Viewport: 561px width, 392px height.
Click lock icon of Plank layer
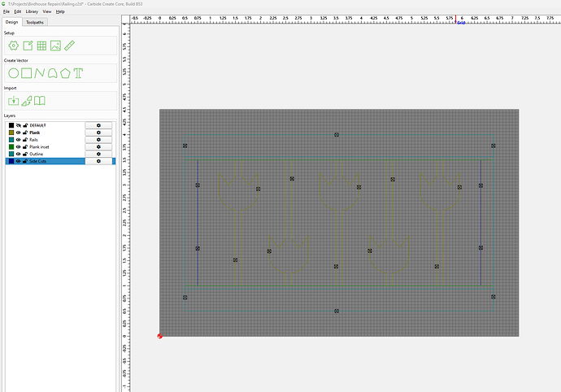(x=25, y=133)
